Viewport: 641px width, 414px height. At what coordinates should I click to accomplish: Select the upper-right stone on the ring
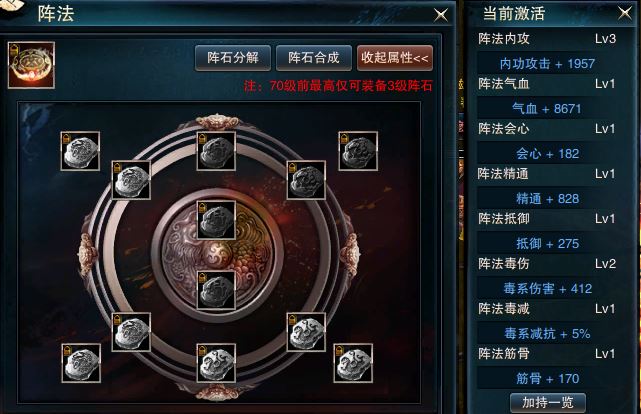pos(306,180)
